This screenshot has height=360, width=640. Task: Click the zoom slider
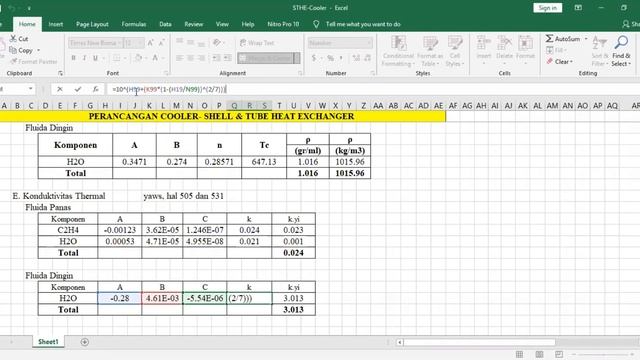click(604, 354)
